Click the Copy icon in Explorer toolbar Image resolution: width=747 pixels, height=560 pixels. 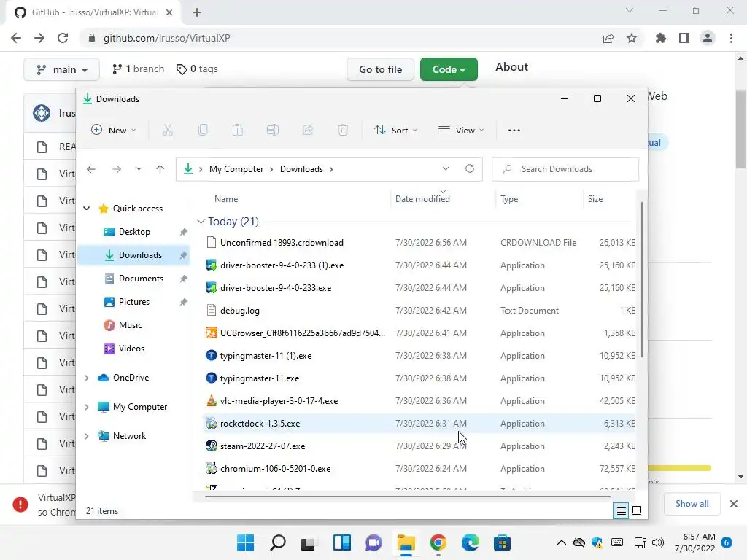(203, 130)
